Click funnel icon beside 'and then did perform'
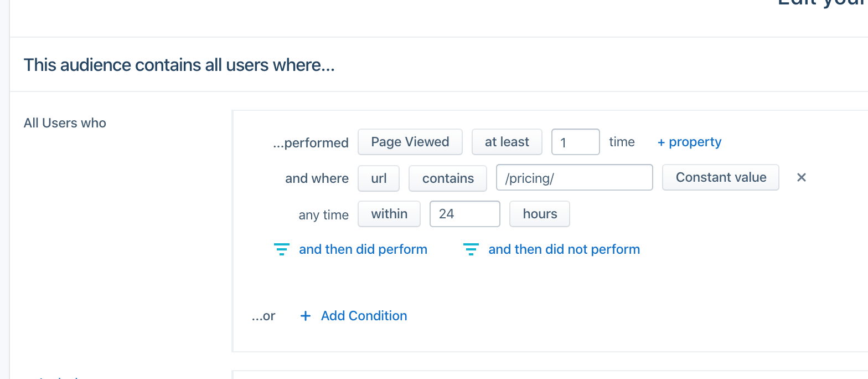This screenshot has width=868, height=379. 282,249
